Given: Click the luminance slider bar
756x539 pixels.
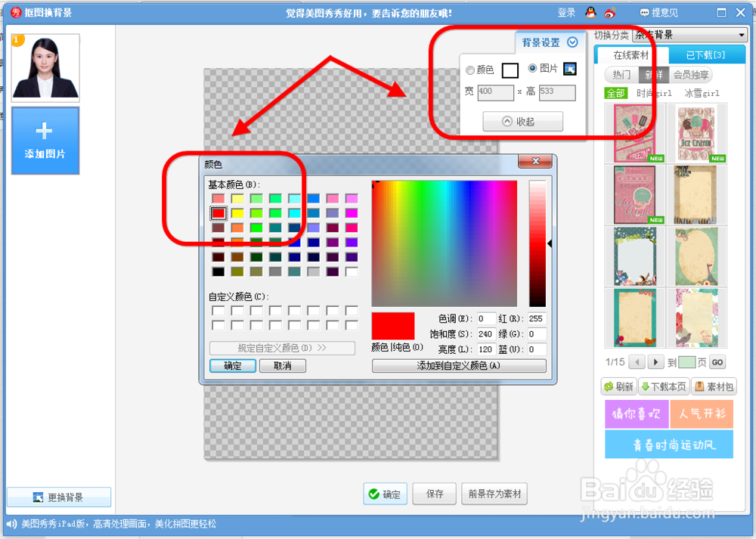Looking at the screenshot, I should pyautogui.click(x=537, y=243).
